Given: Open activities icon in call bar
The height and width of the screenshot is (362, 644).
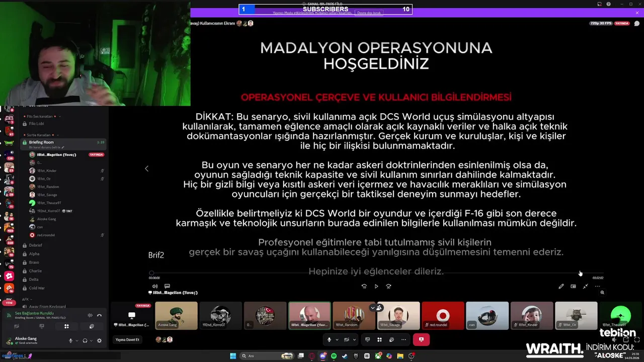Looking at the screenshot, I should pyautogui.click(x=379, y=339).
